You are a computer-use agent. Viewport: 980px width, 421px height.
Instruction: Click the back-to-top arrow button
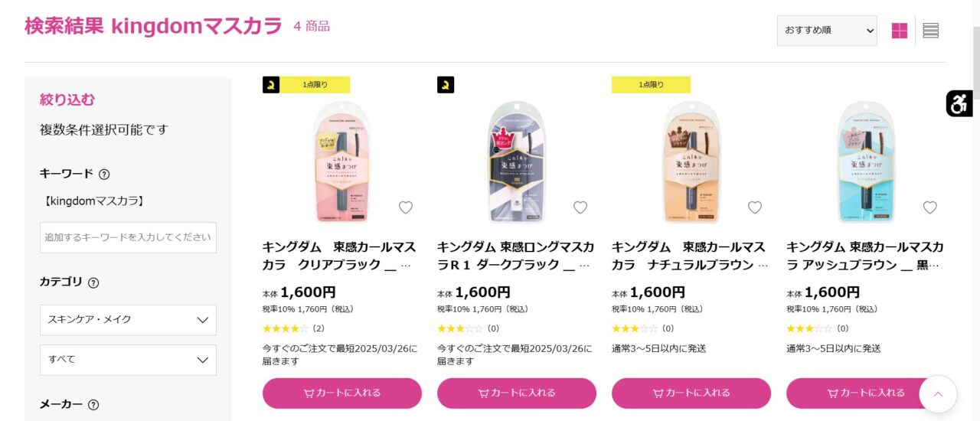(938, 394)
